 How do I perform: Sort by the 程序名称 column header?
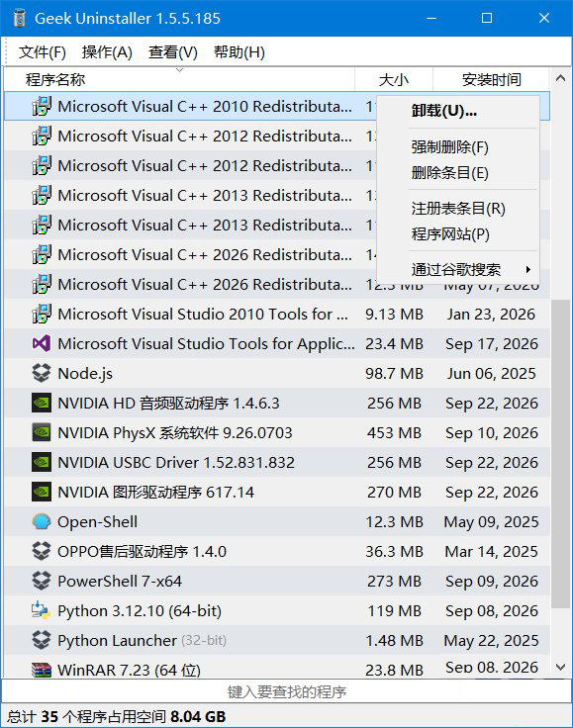179,79
